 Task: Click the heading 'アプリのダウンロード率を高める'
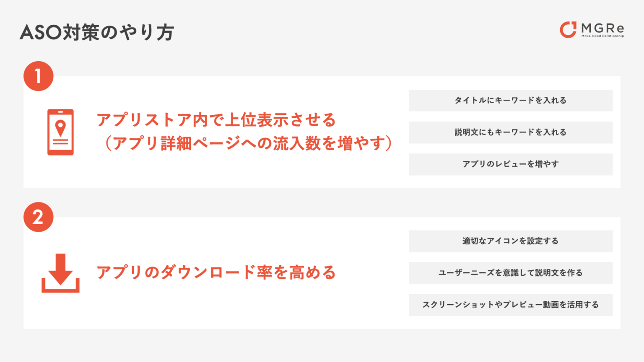pyautogui.click(x=216, y=273)
